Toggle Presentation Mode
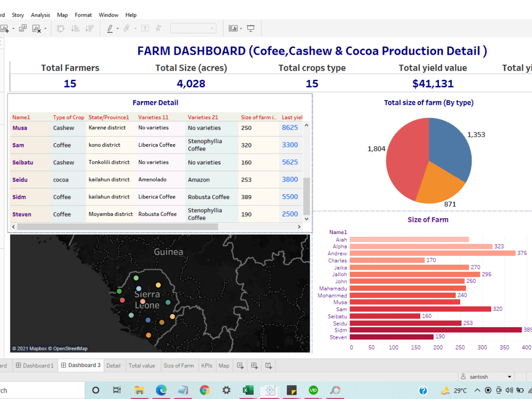 click(x=251, y=28)
